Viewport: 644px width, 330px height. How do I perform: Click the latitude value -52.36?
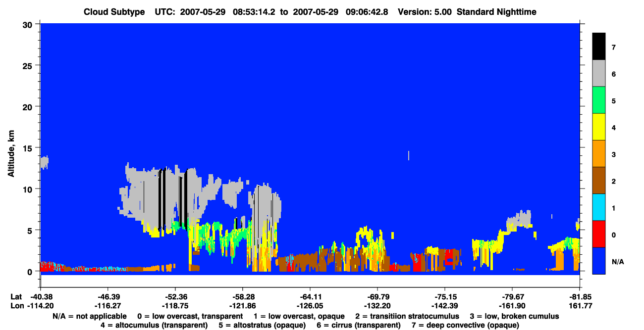175,297
